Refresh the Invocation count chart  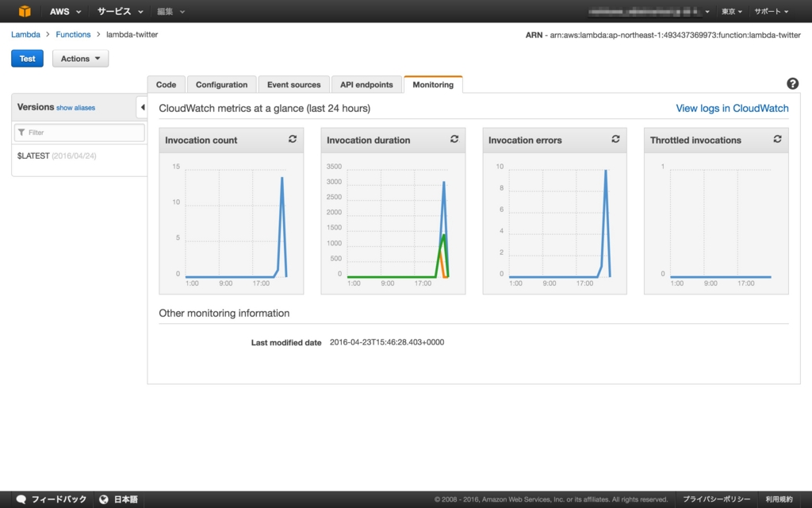pos(293,139)
